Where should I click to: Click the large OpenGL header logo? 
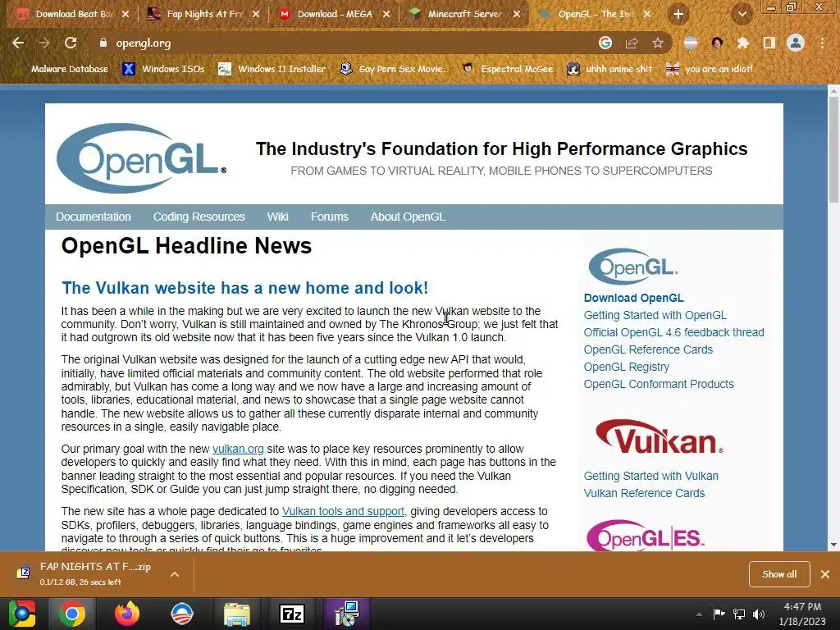coord(141,158)
